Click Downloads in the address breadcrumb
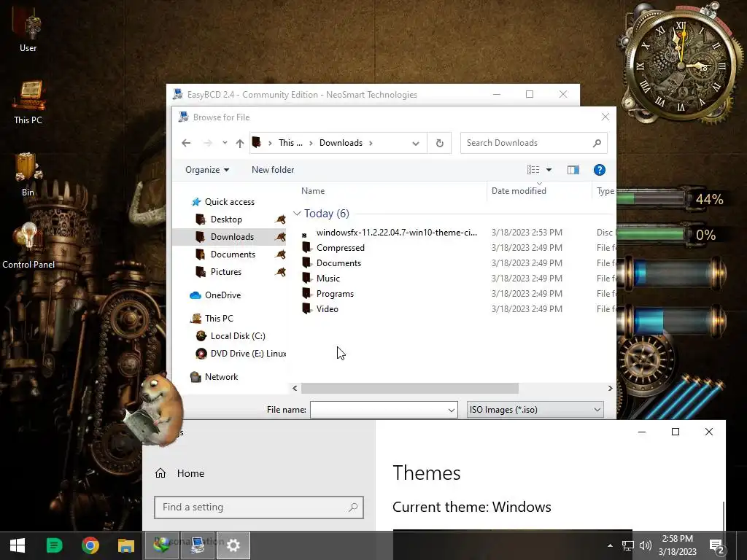This screenshot has height=560, width=747. coord(341,143)
